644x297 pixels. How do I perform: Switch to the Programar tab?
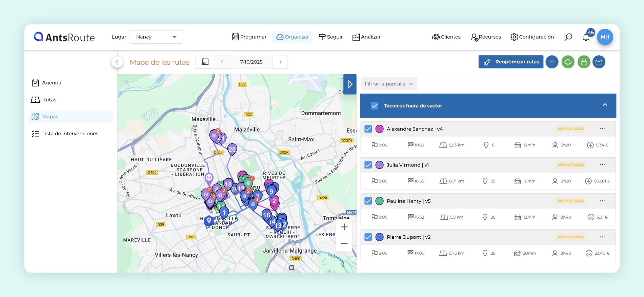click(249, 37)
